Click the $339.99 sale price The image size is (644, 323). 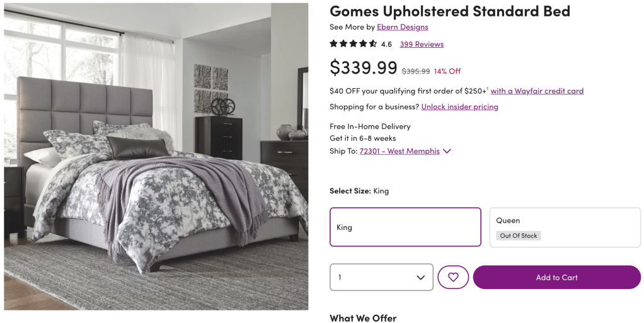point(364,67)
